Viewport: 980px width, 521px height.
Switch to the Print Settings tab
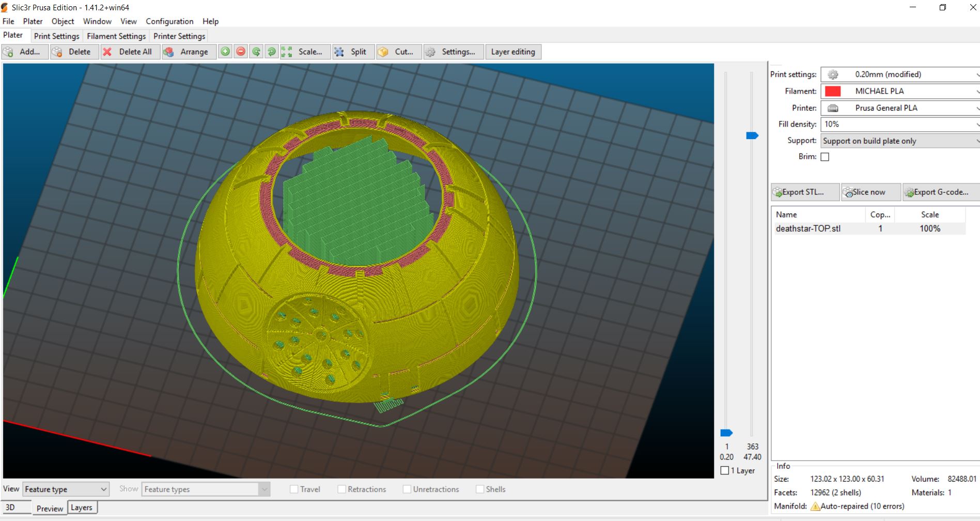coord(56,36)
